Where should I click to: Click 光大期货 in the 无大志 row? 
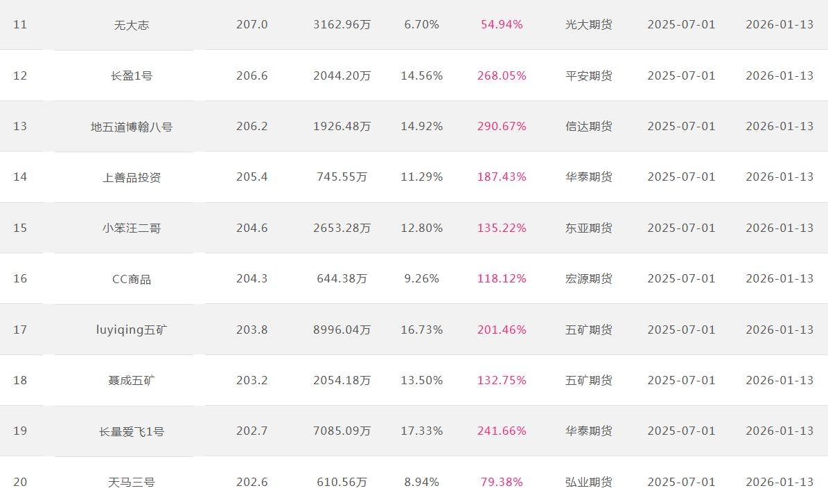589,25
